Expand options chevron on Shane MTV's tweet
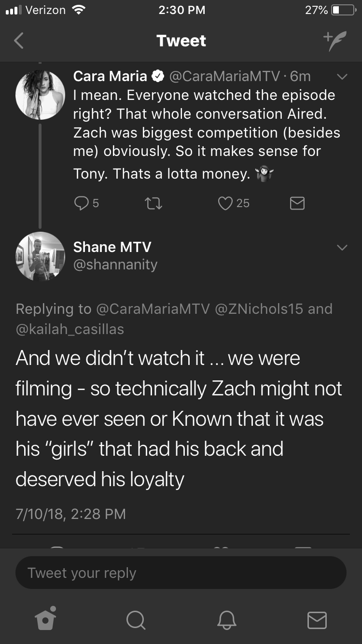The width and height of the screenshot is (362, 644). point(341,248)
